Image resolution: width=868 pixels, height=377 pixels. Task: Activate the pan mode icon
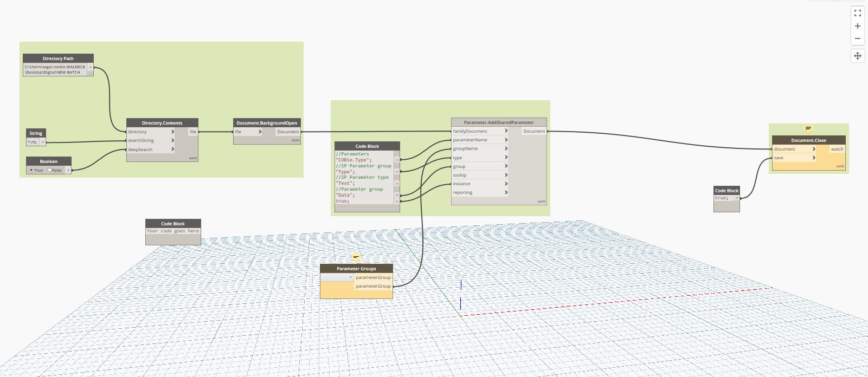(x=857, y=56)
